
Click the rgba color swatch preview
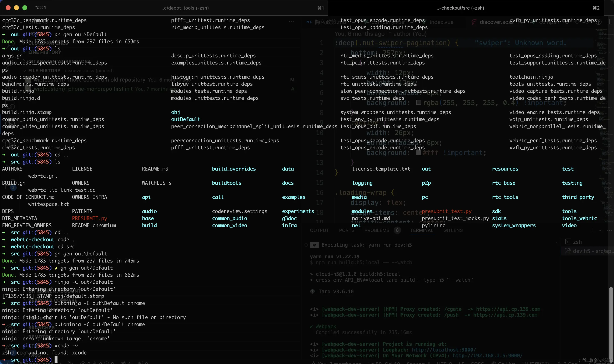click(418, 102)
